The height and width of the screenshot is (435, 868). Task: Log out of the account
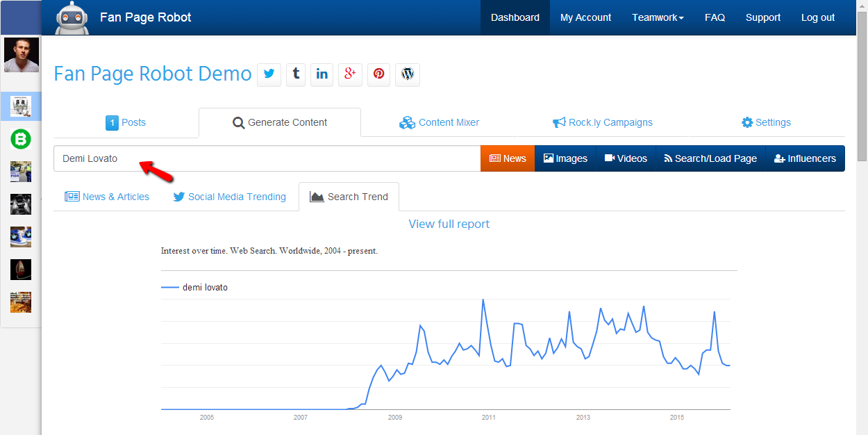click(x=818, y=17)
